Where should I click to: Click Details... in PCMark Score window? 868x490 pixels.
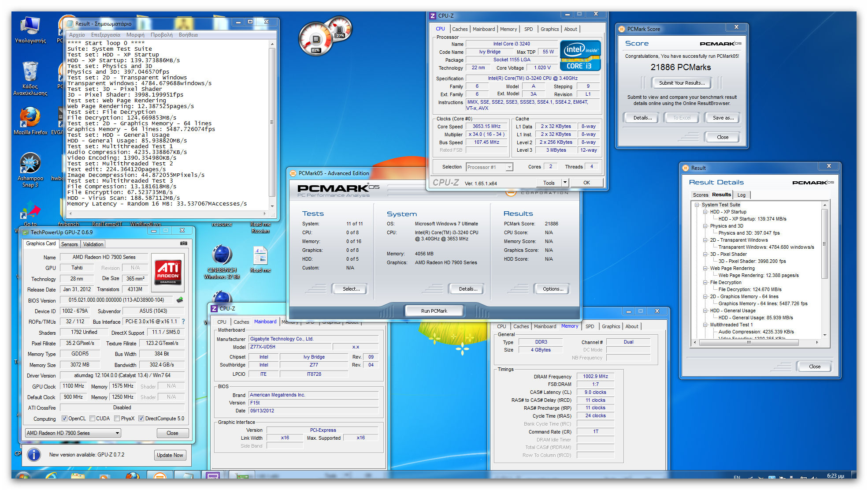642,118
